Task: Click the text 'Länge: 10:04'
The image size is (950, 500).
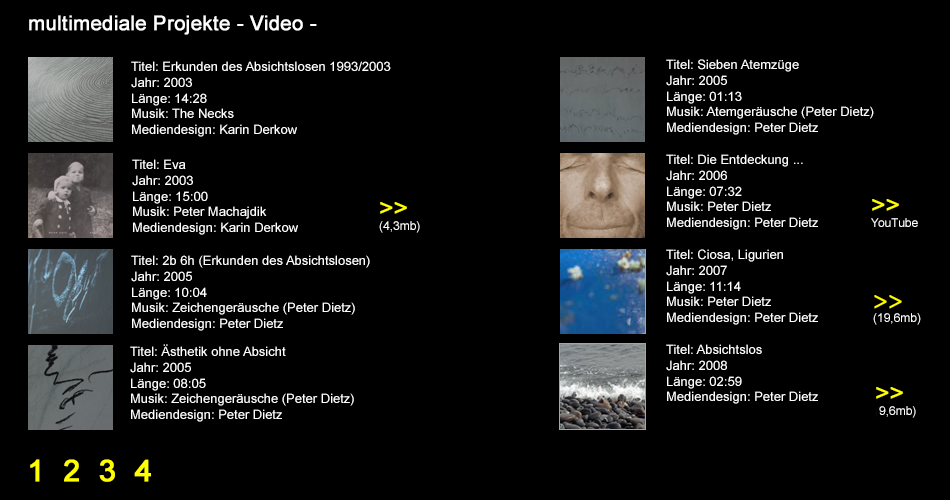Action: click(x=169, y=292)
